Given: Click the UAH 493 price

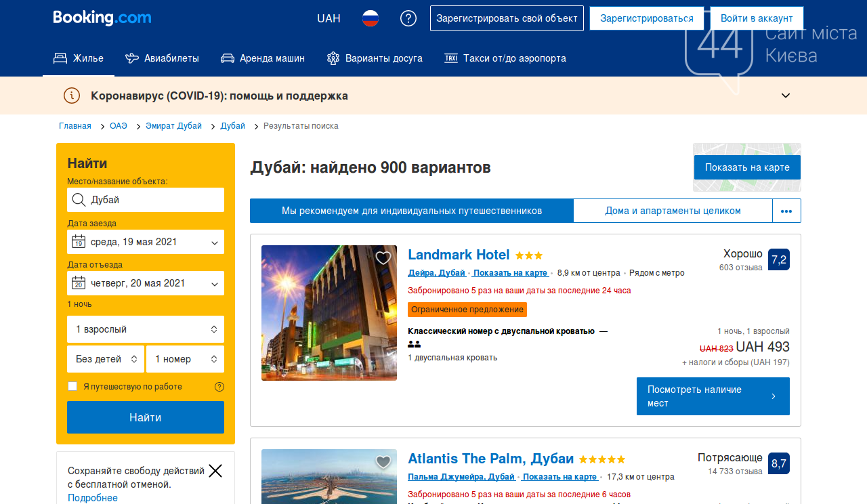Looking at the screenshot, I should (763, 348).
